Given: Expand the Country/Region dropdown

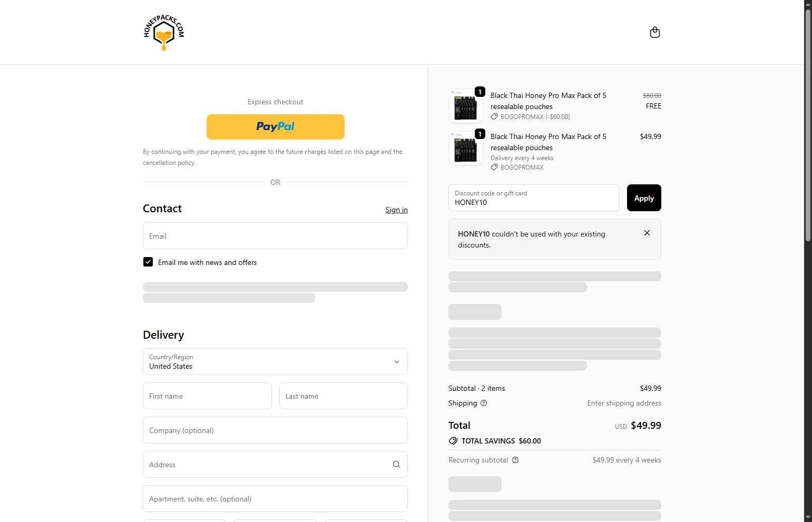Looking at the screenshot, I should pos(275,361).
